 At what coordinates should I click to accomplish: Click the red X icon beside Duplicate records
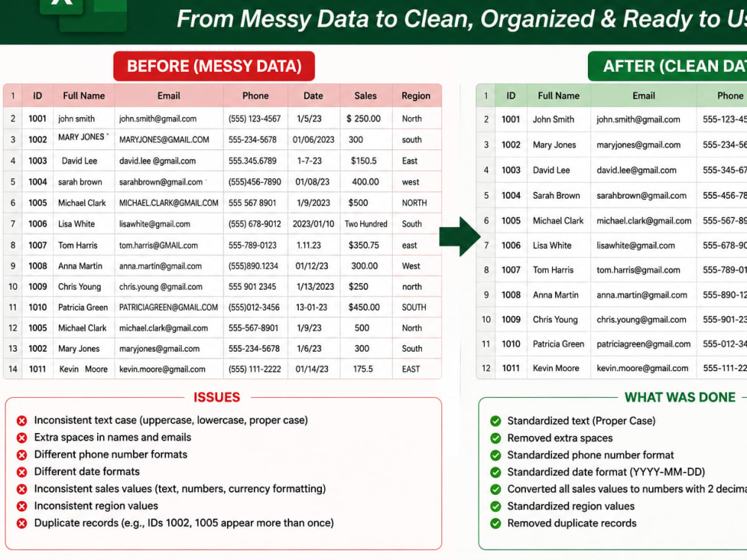pyautogui.click(x=22, y=523)
